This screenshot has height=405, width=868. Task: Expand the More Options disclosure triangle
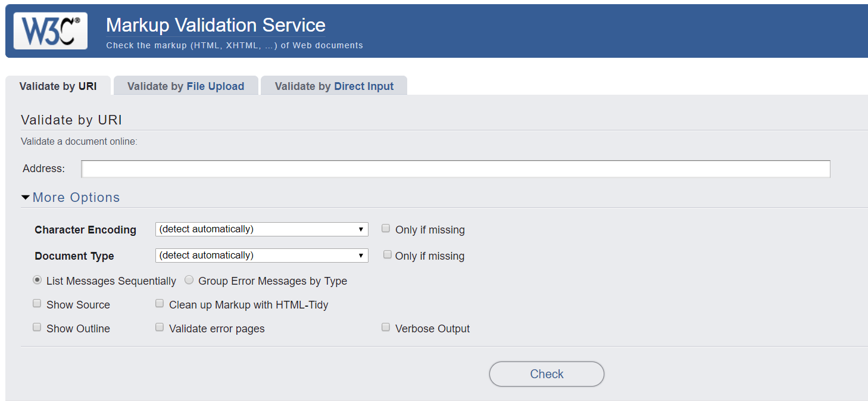26,197
